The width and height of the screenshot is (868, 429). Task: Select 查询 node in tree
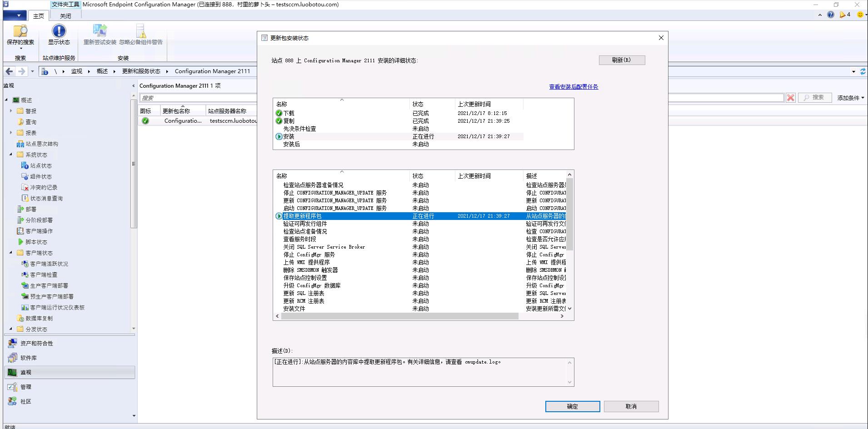pos(31,122)
